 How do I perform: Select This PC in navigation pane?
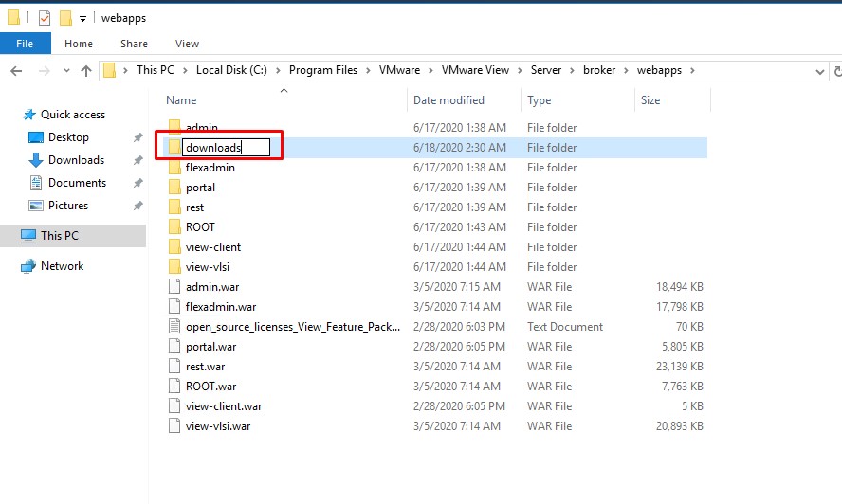point(59,235)
